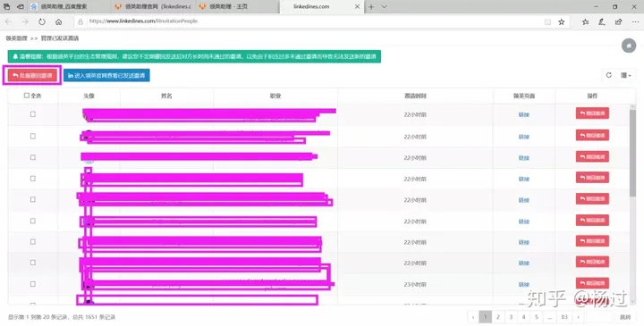Toggle reading view icon in address bar
The image size is (644, 326).
tap(547, 21)
